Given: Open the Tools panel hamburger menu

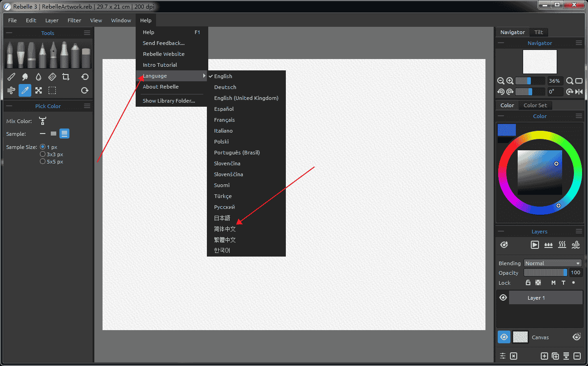Looking at the screenshot, I should click(x=87, y=33).
